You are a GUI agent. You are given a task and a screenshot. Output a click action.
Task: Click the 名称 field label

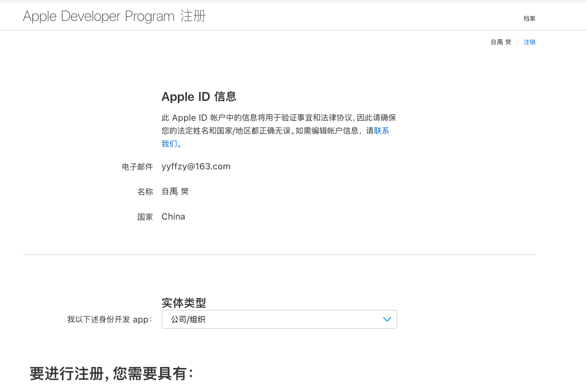click(145, 192)
